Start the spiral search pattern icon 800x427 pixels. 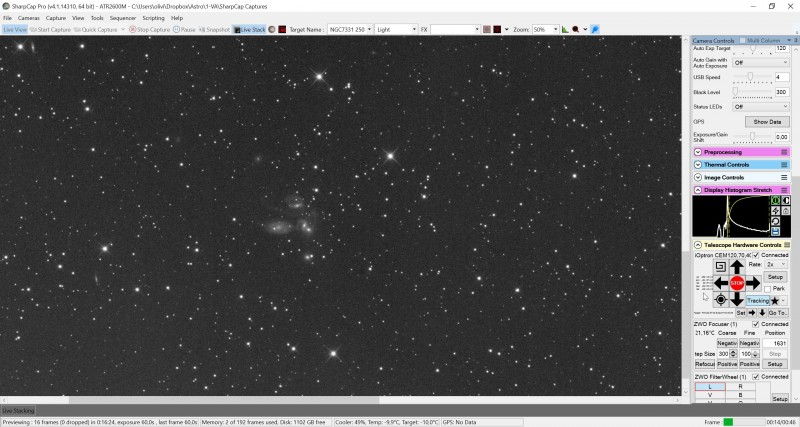pyautogui.click(x=720, y=266)
